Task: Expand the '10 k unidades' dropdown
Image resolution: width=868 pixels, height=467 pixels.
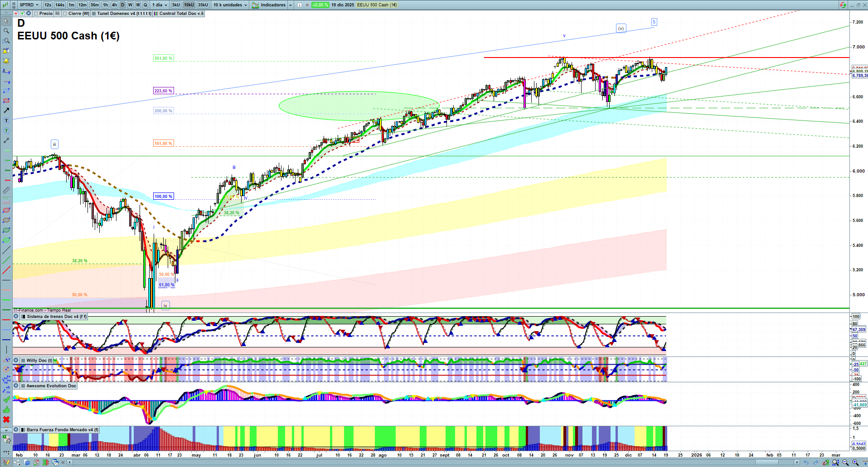Action: (230, 5)
